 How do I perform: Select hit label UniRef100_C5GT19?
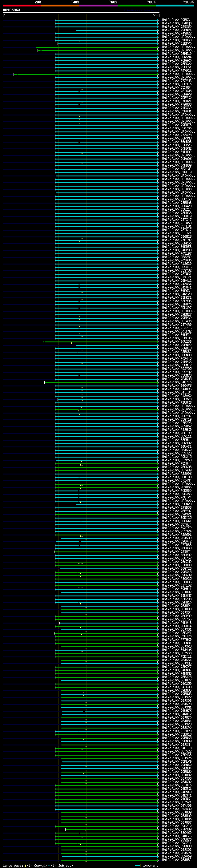(177, 419)
